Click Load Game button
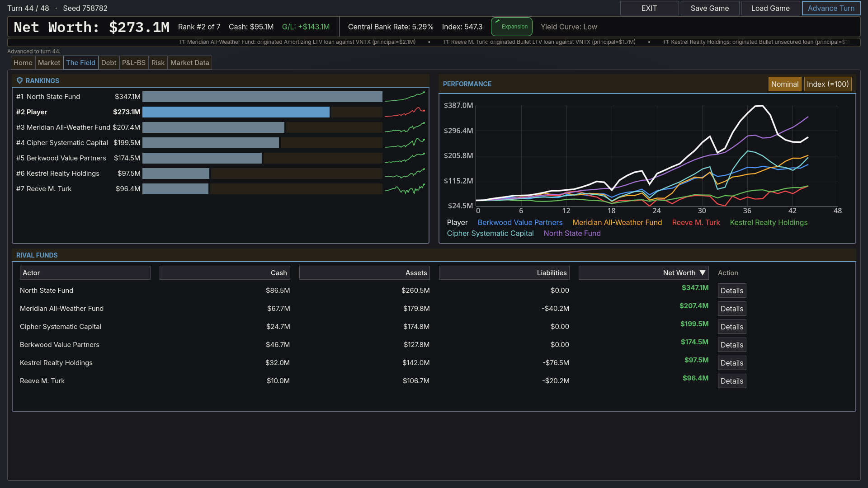This screenshot has width=868, height=488. coord(770,8)
